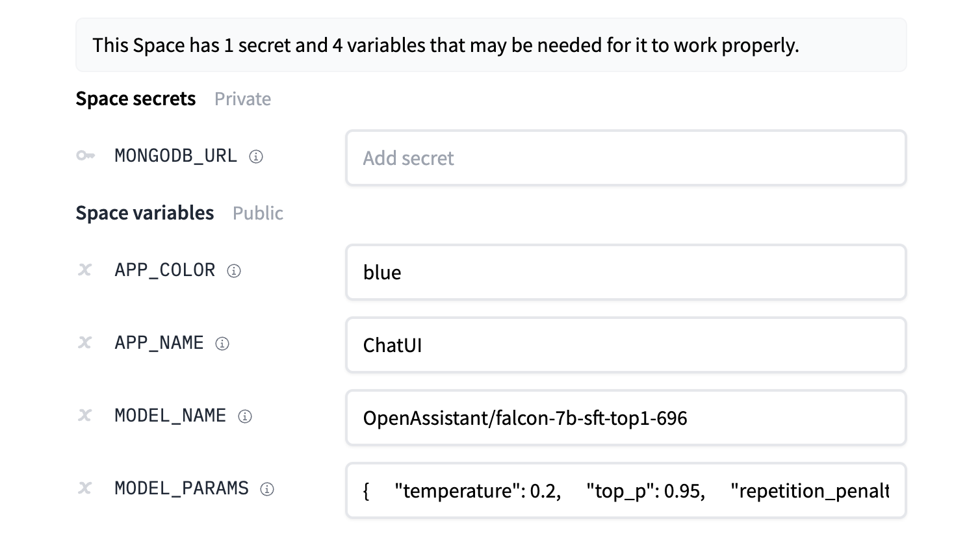Click the key icon beside MONGODB_URL

point(85,156)
